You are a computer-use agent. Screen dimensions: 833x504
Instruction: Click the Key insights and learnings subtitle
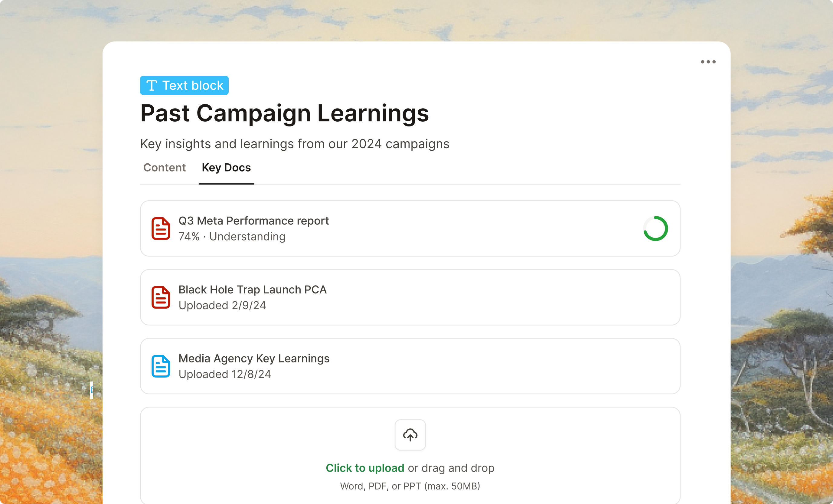[x=295, y=144]
